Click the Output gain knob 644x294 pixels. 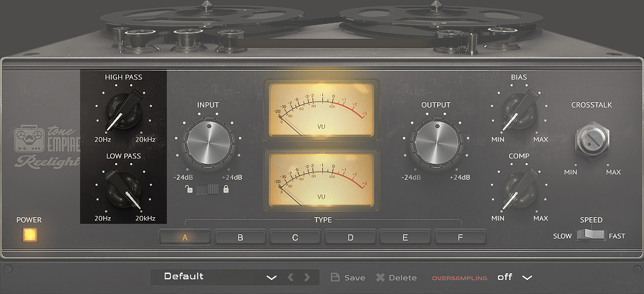(436, 142)
